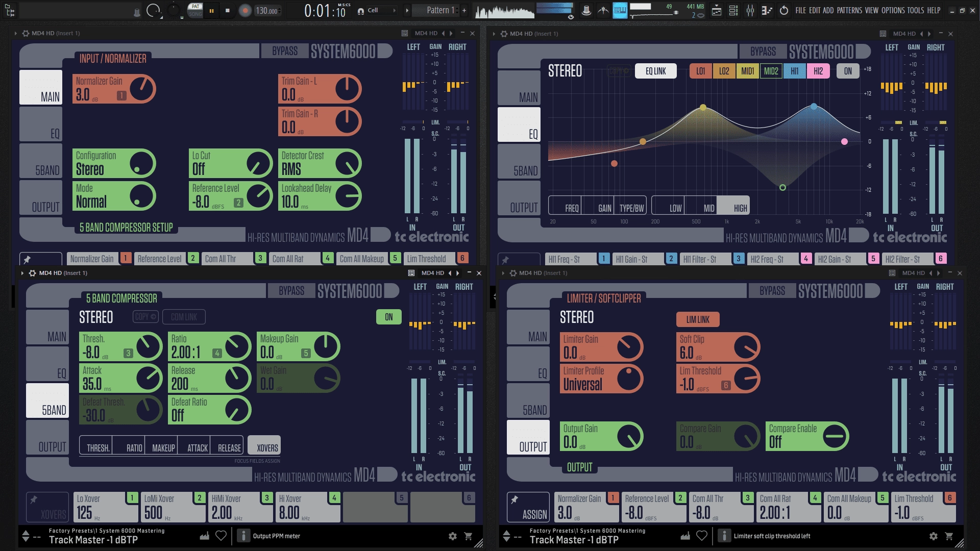Open the Mixer view icon

click(750, 11)
